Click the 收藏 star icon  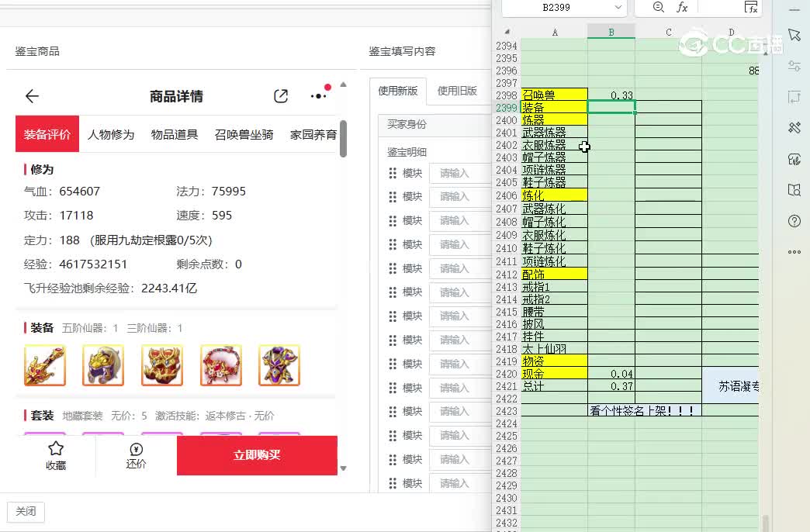(56, 449)
